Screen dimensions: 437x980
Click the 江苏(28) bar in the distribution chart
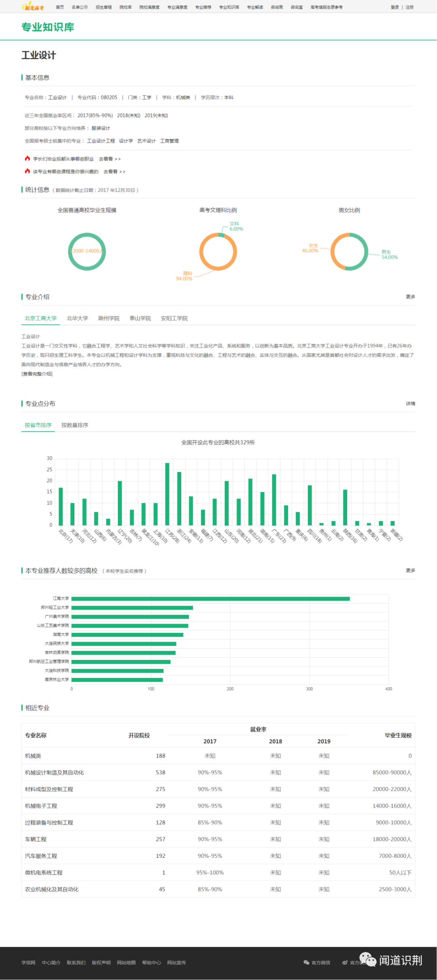click(167, 494)
